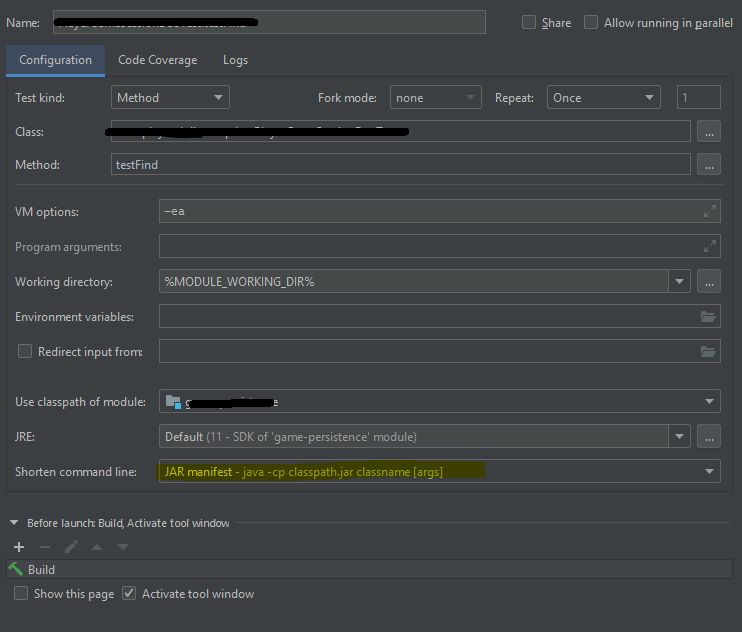Browse for Class with the ellipsis button

tap(709, 132)
